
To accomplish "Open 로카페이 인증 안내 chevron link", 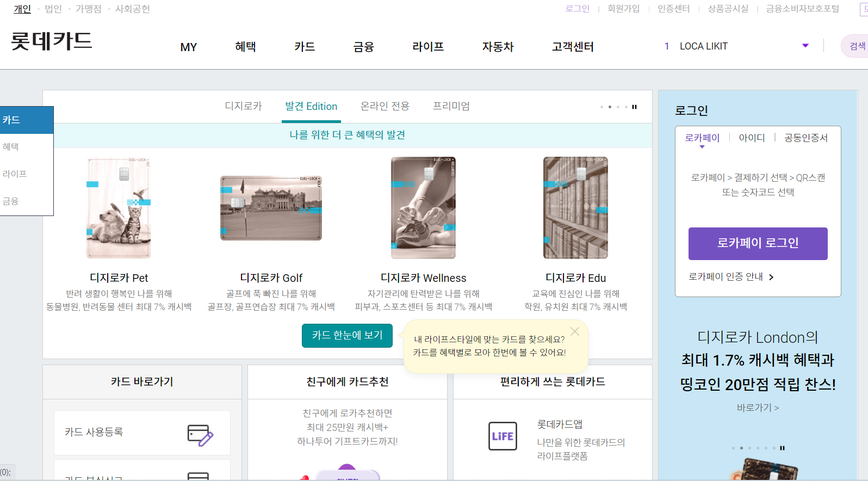I will pos(731,276).
